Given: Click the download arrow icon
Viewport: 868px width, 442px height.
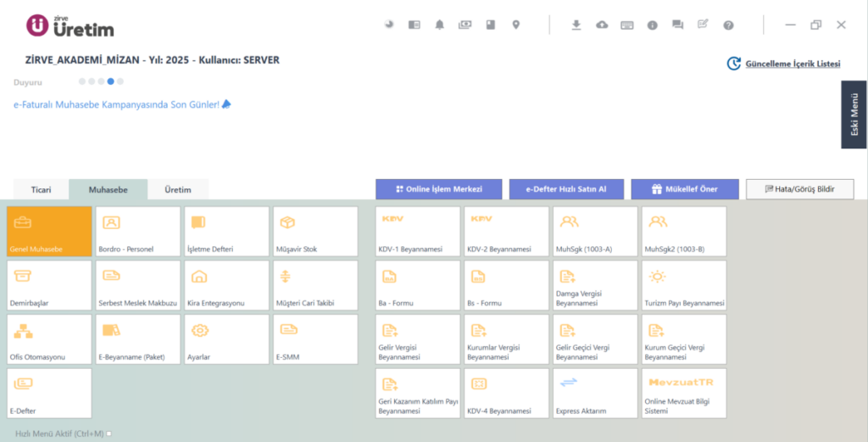Looking at the screenshot, I should pyautogui.click(x=576, y=25).
